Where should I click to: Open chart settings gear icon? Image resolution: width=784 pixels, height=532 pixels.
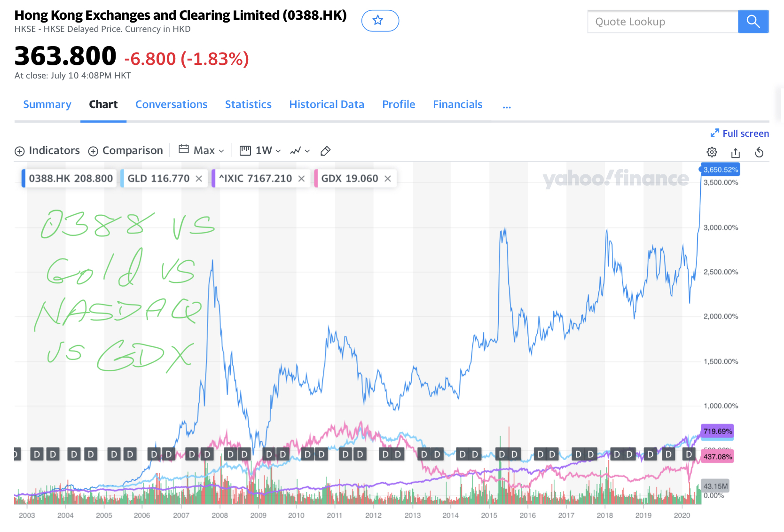coord(712,152)
